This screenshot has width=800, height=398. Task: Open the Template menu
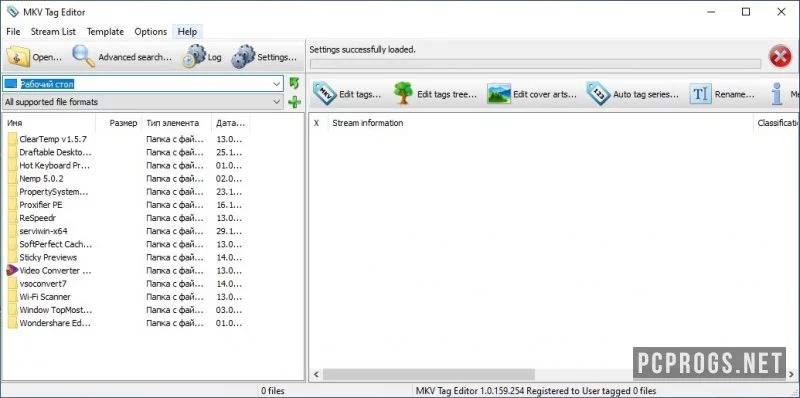[x=105, y=32]
